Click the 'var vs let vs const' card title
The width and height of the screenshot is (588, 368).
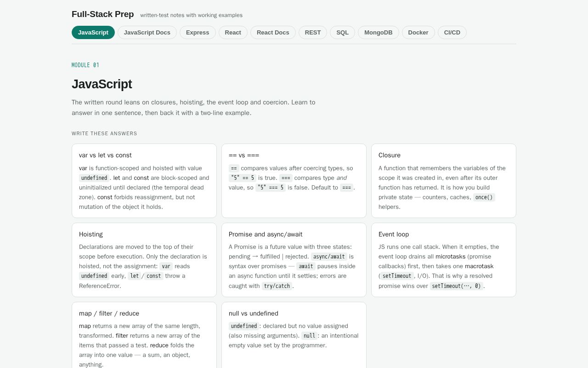105,155
